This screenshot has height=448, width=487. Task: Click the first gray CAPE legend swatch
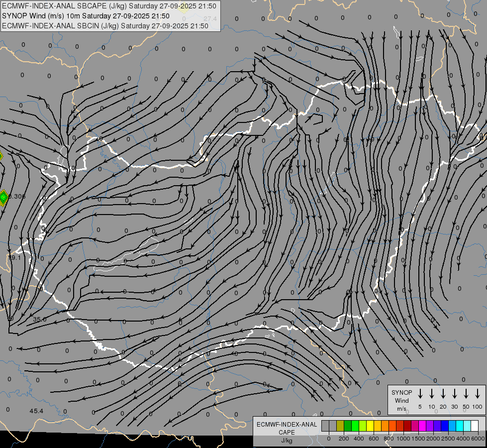click(x=325, y=426)
